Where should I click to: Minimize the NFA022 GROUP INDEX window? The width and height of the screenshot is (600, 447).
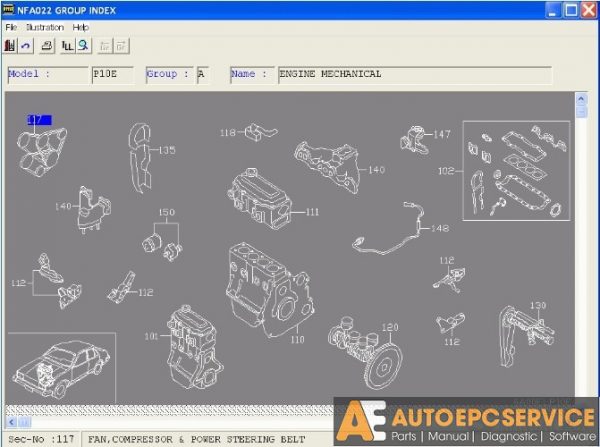click(x=553, y=10)
